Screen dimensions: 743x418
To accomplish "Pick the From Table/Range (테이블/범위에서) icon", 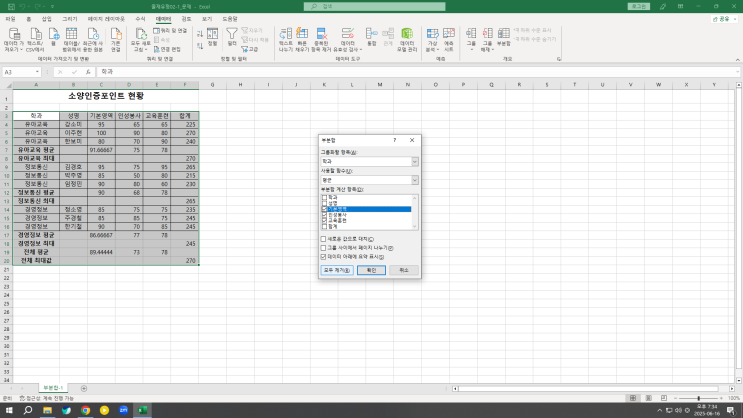I will point(72,40).
